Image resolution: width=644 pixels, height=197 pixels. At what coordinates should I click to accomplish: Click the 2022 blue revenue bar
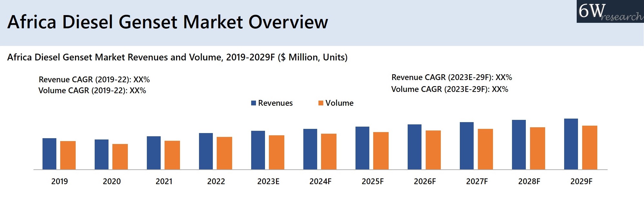206,151
